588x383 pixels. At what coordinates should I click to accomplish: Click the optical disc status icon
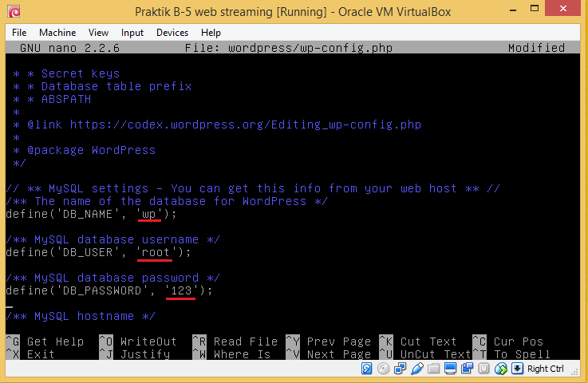[x=383, y=369]
